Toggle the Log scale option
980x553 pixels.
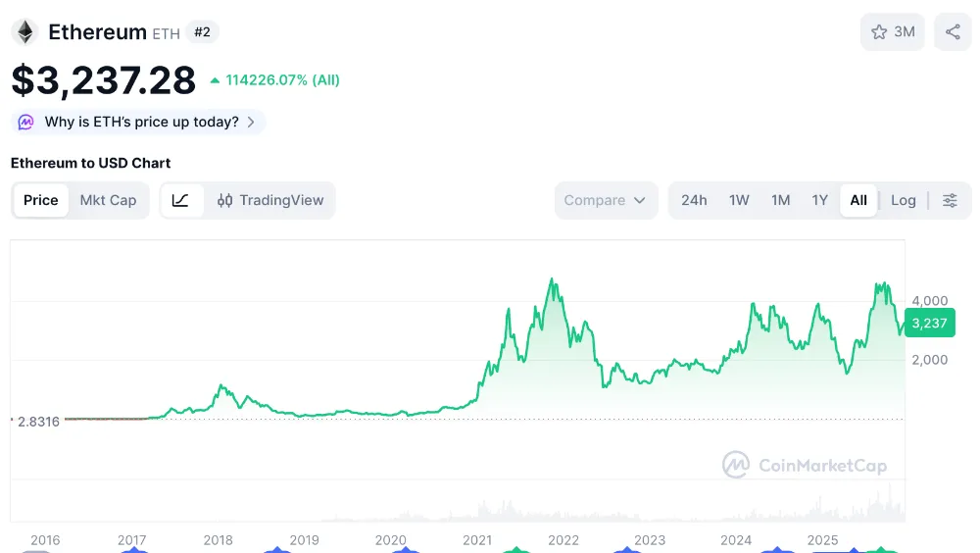(x=903, y=200)
